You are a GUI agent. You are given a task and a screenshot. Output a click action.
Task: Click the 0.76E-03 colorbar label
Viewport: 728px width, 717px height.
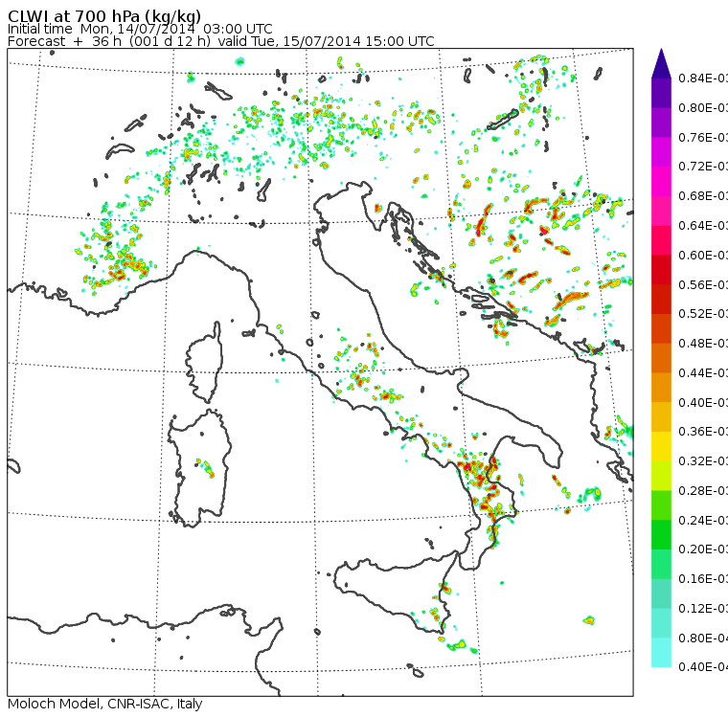click(x=702, y=137)
